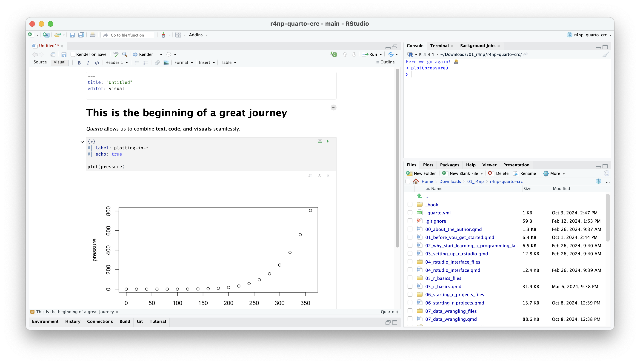Image resolution: width=640 pixels, height=364 pixels.
Task: Open the Environment tab
Action: [45, 321]
